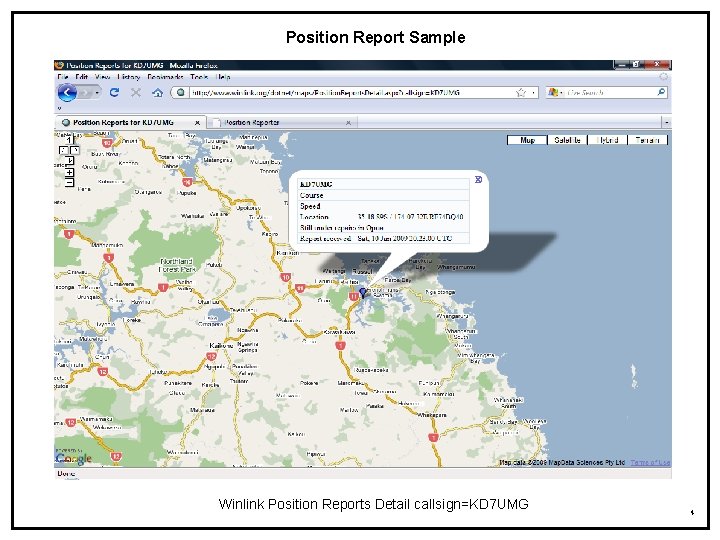This screenshot has width=720, height=540.
Task: Click the Stop loading X icon
Action: 136,93
